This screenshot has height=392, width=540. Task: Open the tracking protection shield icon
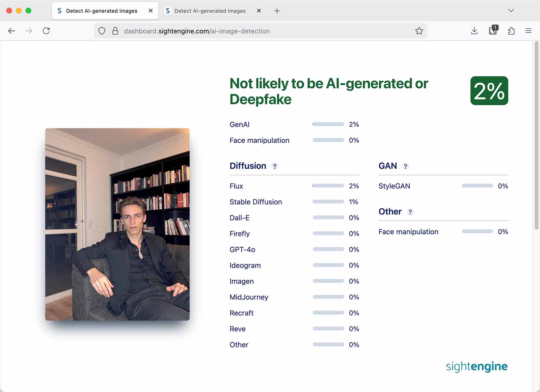point(102,31)
